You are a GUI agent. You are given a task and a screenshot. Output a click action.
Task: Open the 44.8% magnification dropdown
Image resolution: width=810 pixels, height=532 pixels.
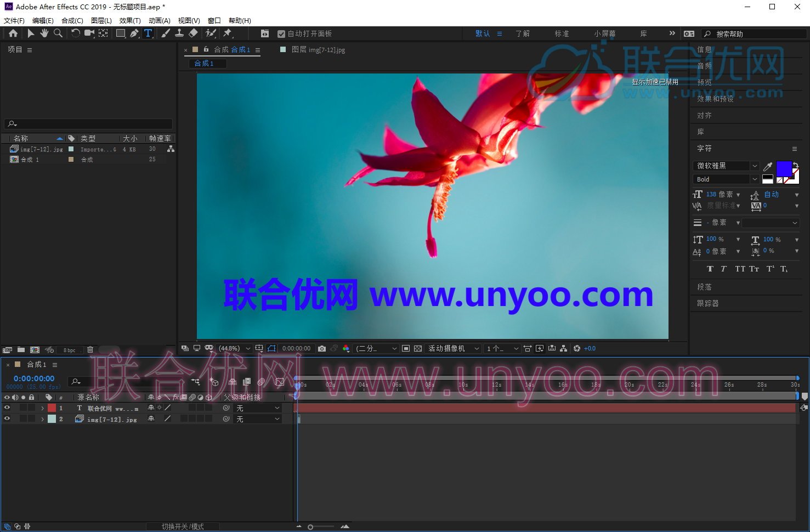[235, 348]
